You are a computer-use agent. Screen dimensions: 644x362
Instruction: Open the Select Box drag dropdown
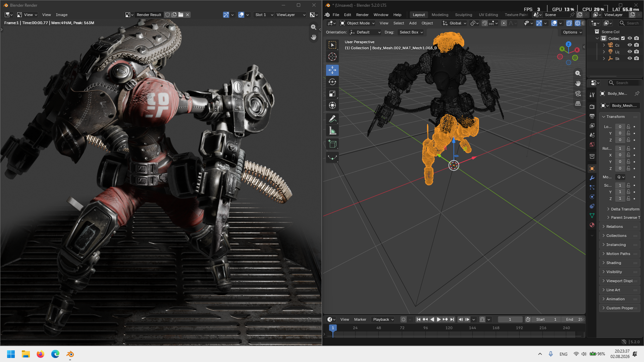[x=411, y=32]
